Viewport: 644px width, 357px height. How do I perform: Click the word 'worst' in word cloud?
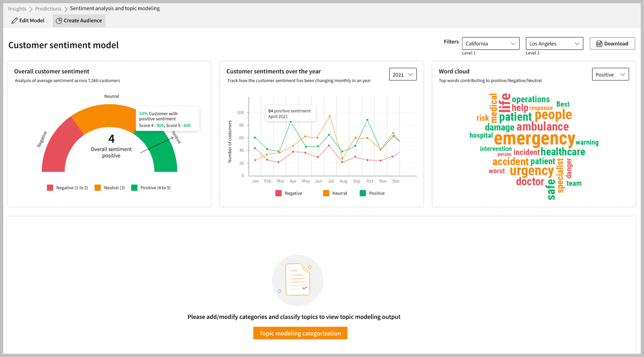pyautogui.click(x=497, y=171)
